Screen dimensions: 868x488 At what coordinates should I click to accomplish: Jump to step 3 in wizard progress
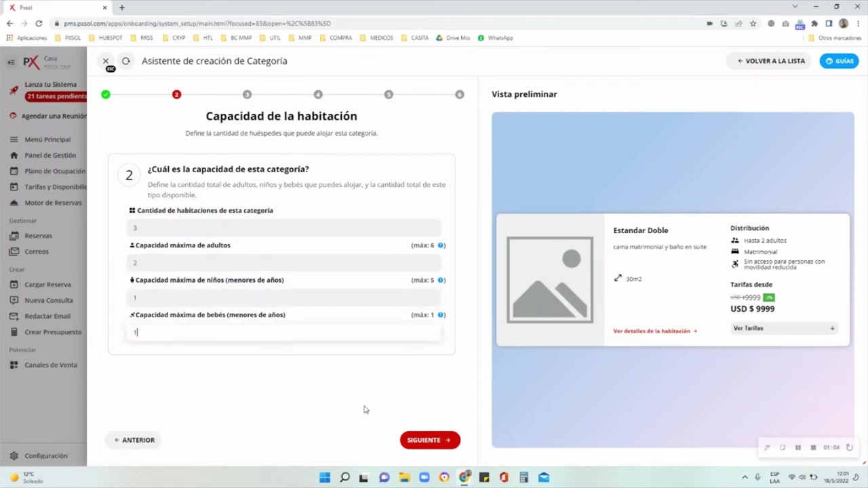pos(247,95)
